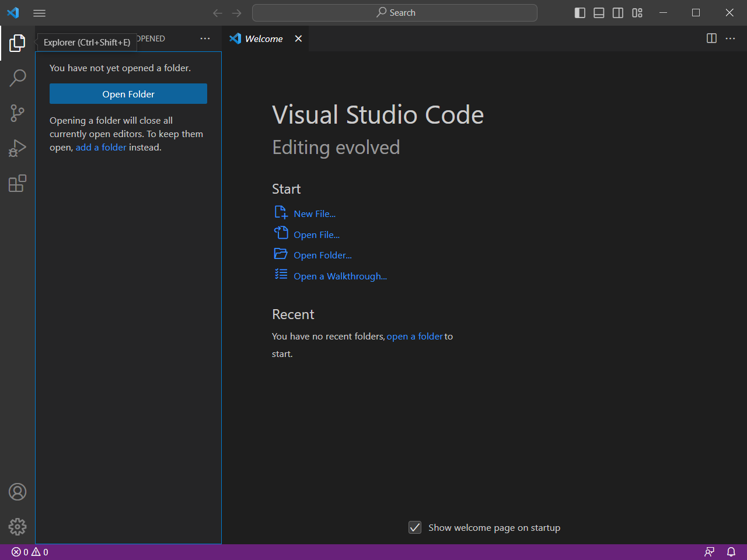Click the 'Start' section heading
Image resolution: width=747 pixels, height=560 pixels.
(287, 189)
